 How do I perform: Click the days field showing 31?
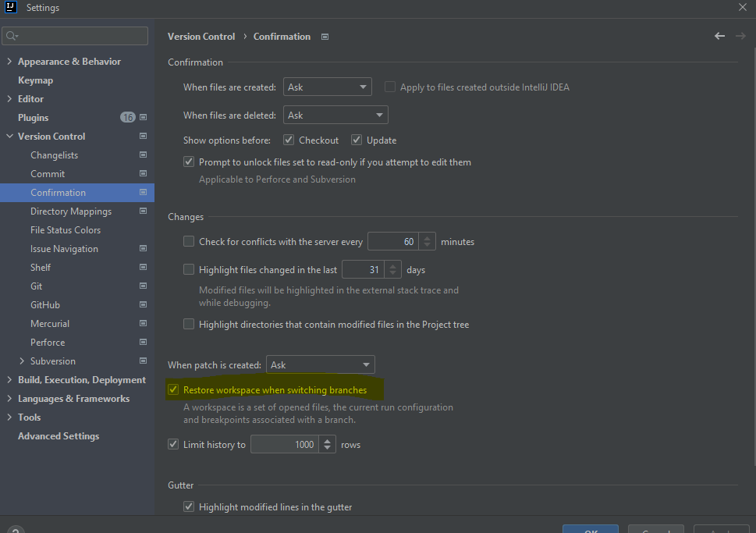pos(363,269)
